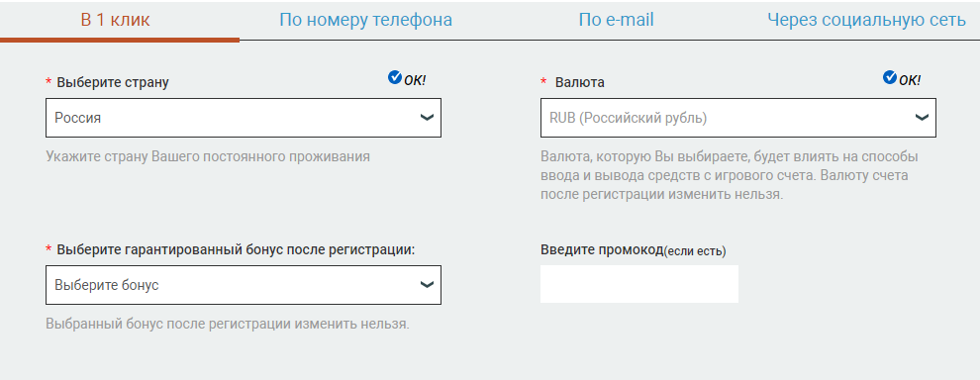Click the blue checkmark icon above country field
The height and width of the screenshot is (380, 980).
coord(394,77)
